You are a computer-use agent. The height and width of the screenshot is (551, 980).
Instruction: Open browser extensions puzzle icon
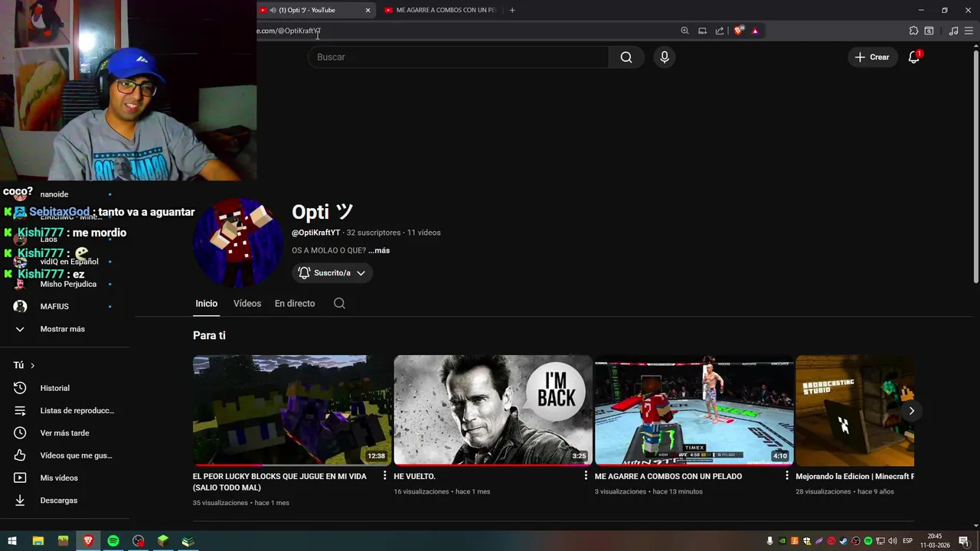coord(913,31)
